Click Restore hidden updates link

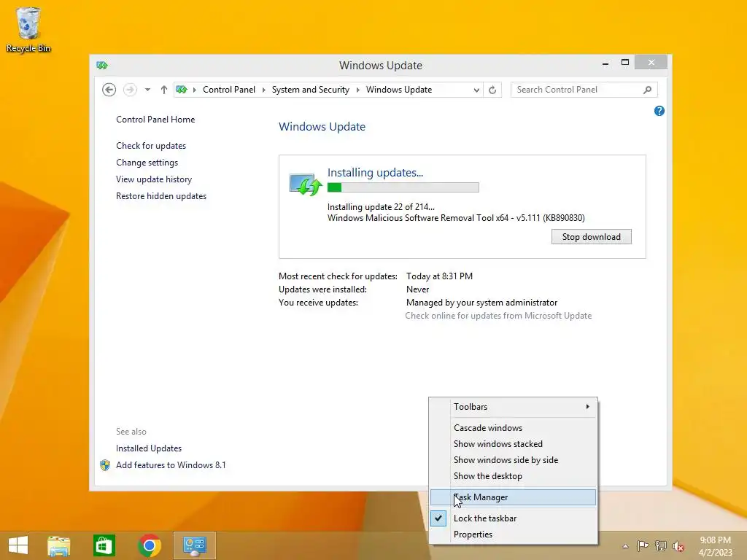pos(161,196)
